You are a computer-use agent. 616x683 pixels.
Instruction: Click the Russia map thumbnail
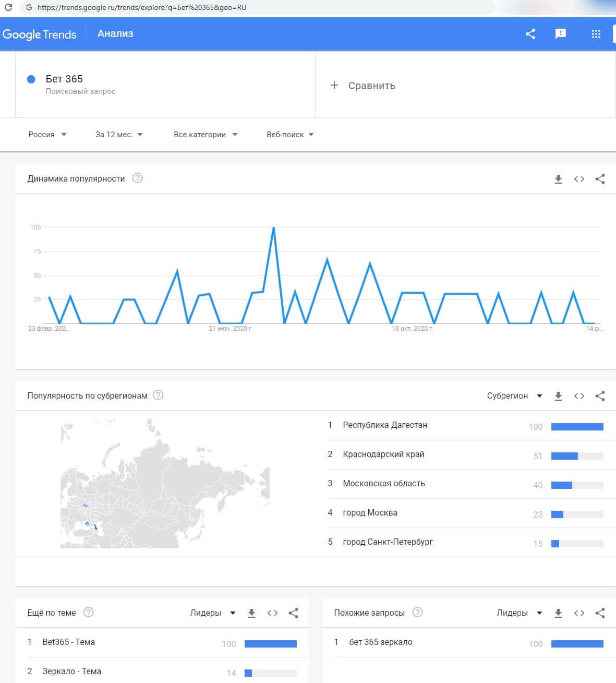(x=165, y=483)
